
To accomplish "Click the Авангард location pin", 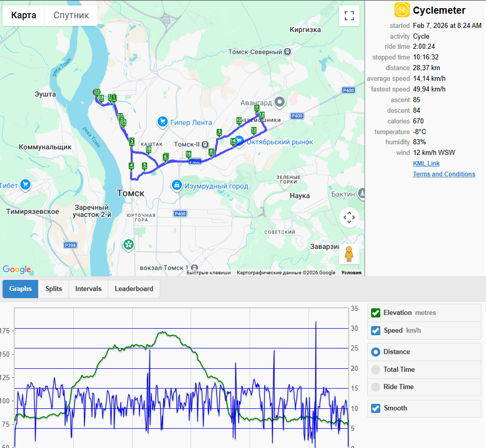I will point(280,102).
